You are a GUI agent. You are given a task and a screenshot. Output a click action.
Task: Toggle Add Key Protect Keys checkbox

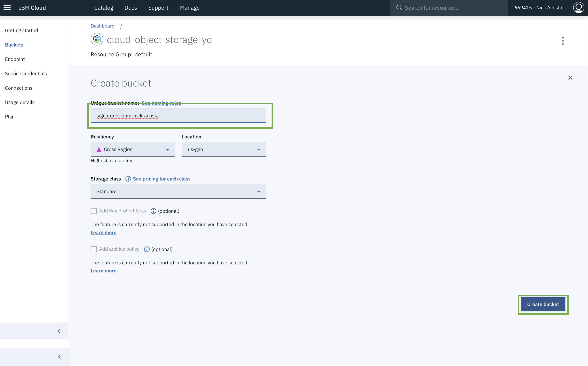click(94, 211)
